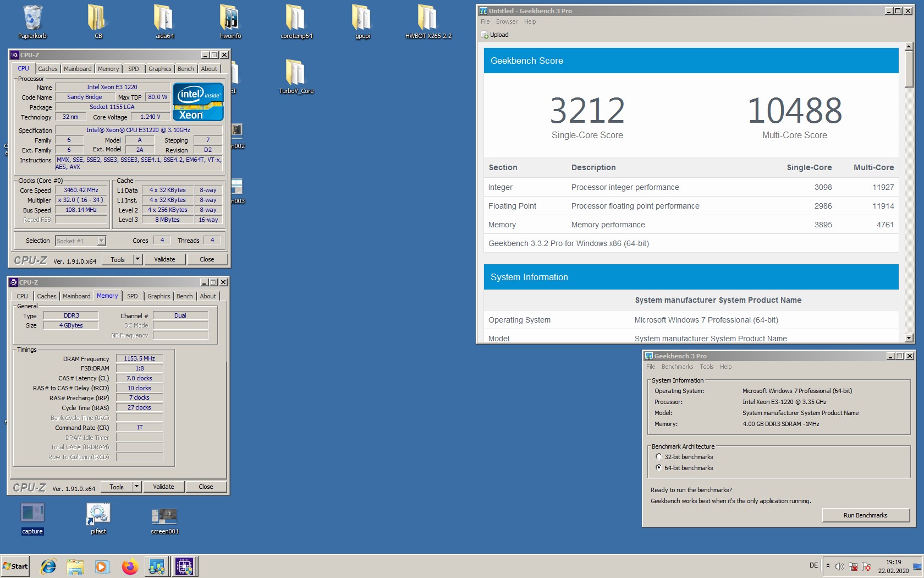Click the Core Speed value 3460.42 MHz
924x578 pixels.
pyautogui.click(x=81, y=190)
